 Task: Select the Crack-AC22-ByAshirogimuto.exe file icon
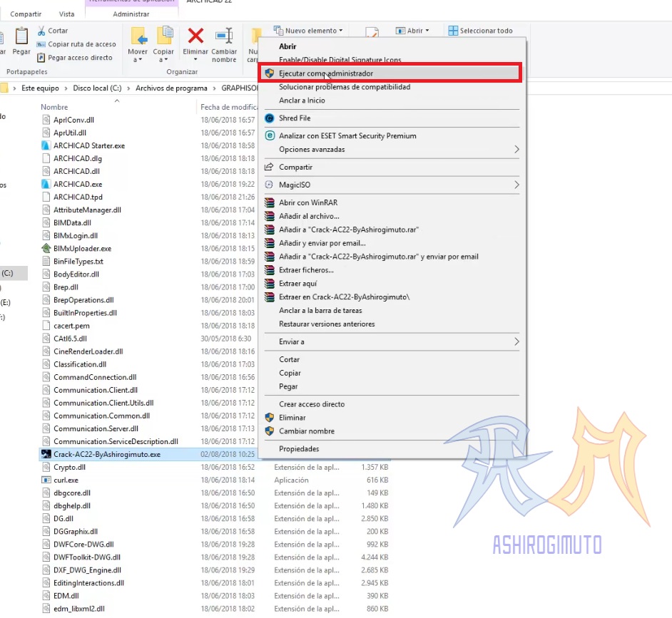pyautogui.click(x=46, y=454)
